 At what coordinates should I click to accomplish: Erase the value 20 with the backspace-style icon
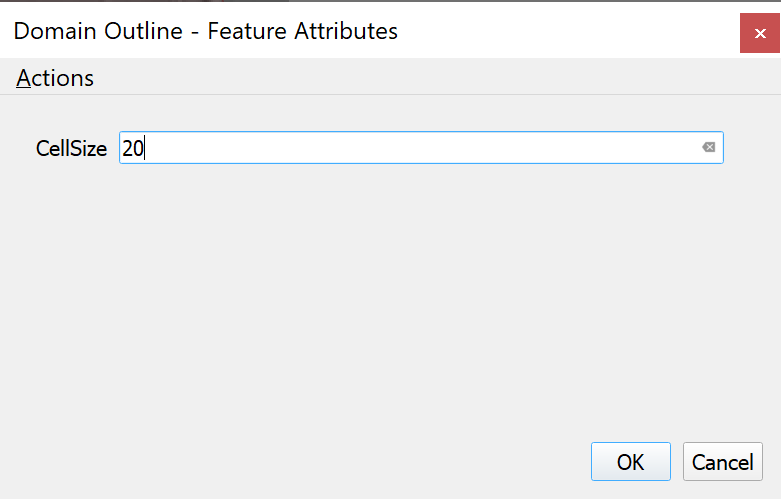click(708, 148)
